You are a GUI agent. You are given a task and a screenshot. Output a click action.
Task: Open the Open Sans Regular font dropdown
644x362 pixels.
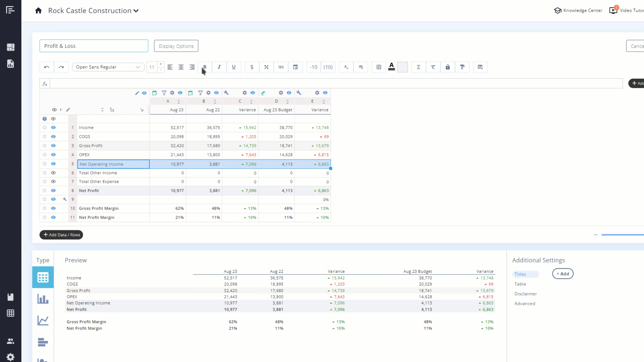[x=108, y=67]
